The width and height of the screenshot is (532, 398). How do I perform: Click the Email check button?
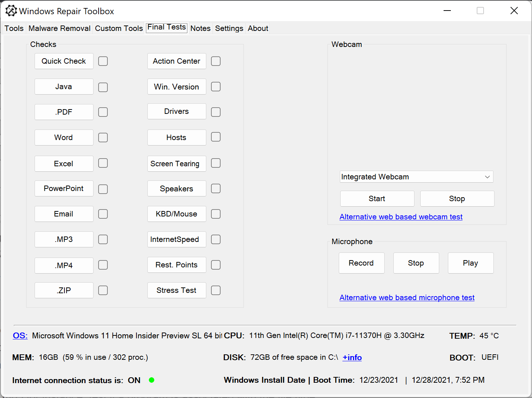(64, 214)
